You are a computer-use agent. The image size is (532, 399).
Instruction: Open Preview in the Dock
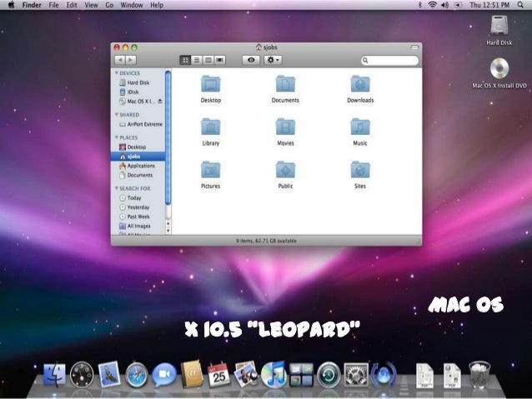pos(246,374)
